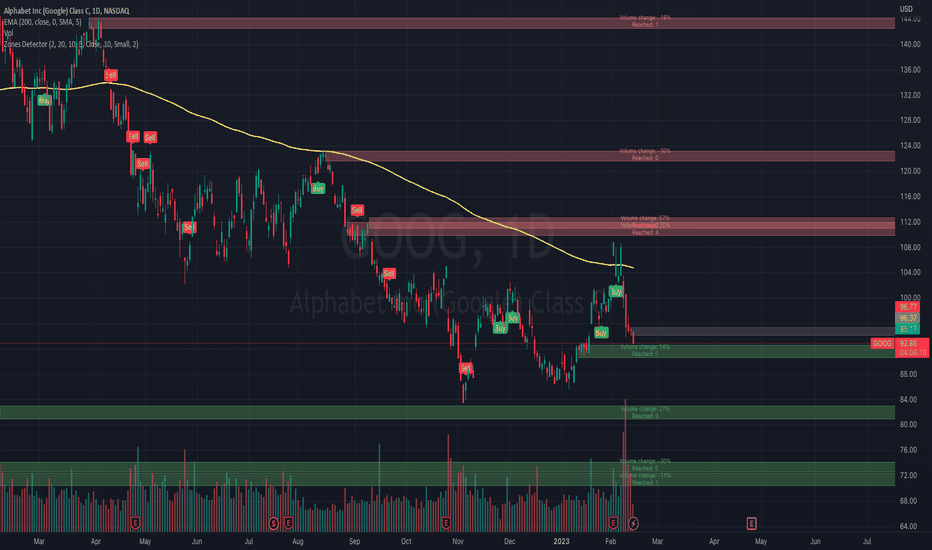Click the Feb label on time axis
The width and height of the screenshot is (932, 550).
[610, 541]
